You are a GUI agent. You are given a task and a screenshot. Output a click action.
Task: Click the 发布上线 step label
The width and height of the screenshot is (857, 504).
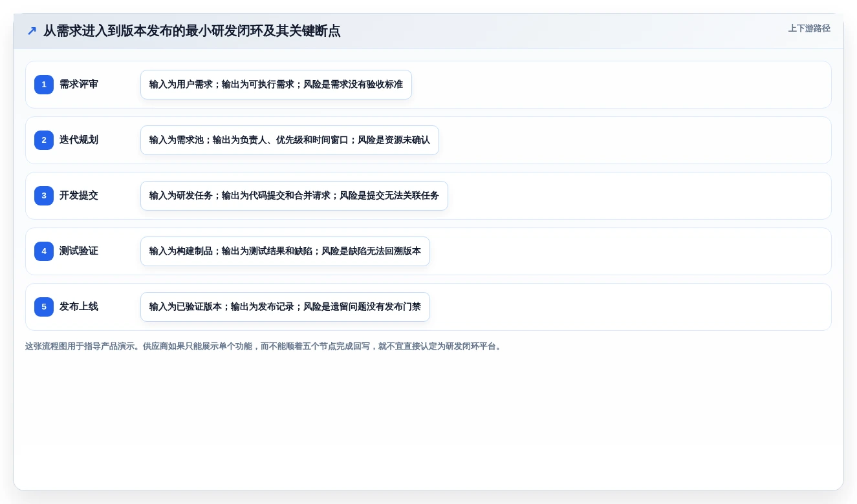point(79,307)
